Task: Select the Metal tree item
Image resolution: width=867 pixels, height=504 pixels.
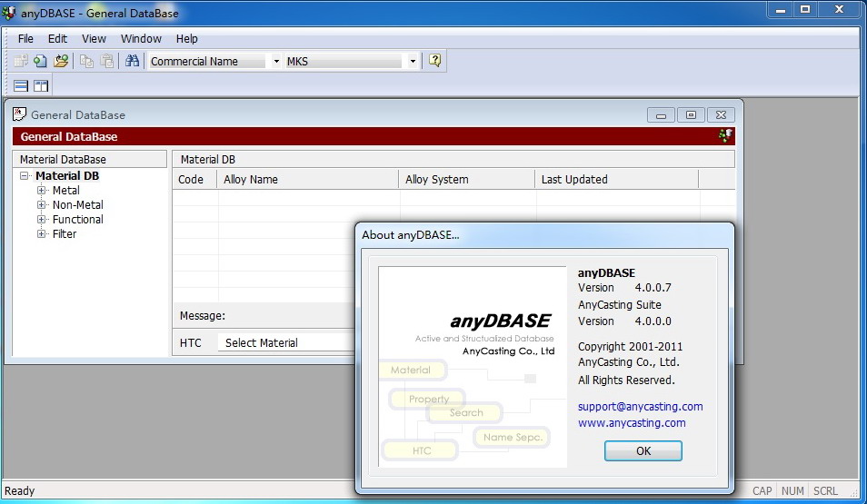Action: (x=65, y=190)
